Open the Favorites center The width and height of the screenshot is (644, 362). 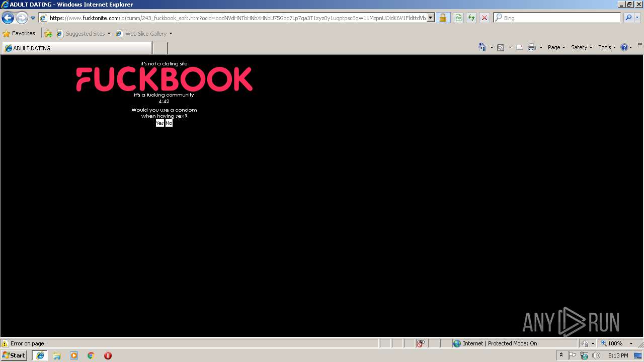19,34
